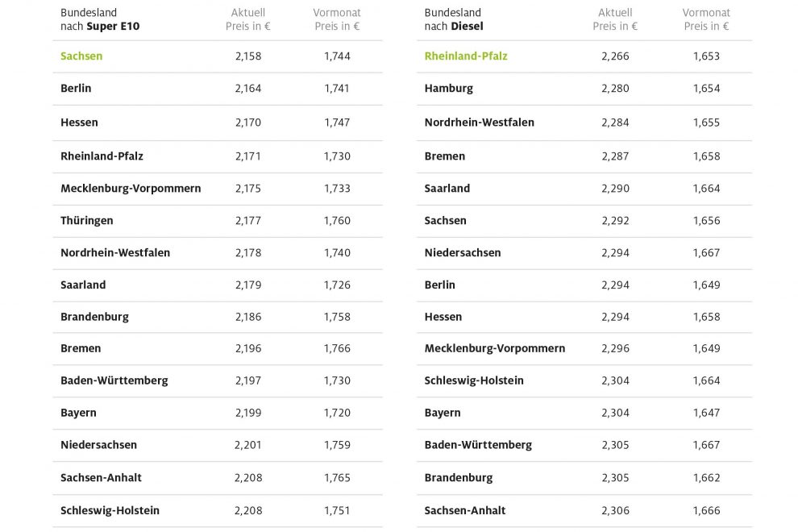Select Berlin row in Super E10 table
Viewport: 798px width, 532px height.
[76, 89]
